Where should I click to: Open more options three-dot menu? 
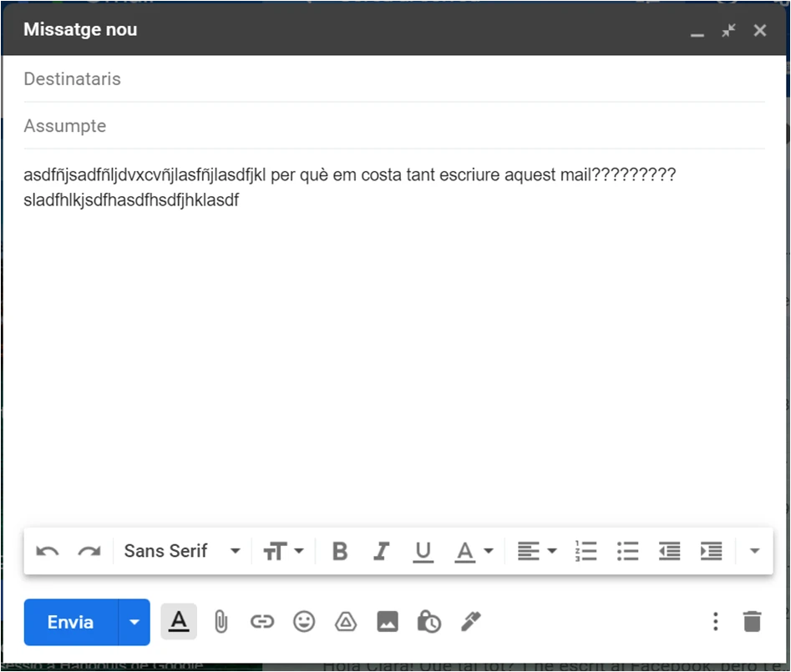pyautogui.click(x=715, y=622)
